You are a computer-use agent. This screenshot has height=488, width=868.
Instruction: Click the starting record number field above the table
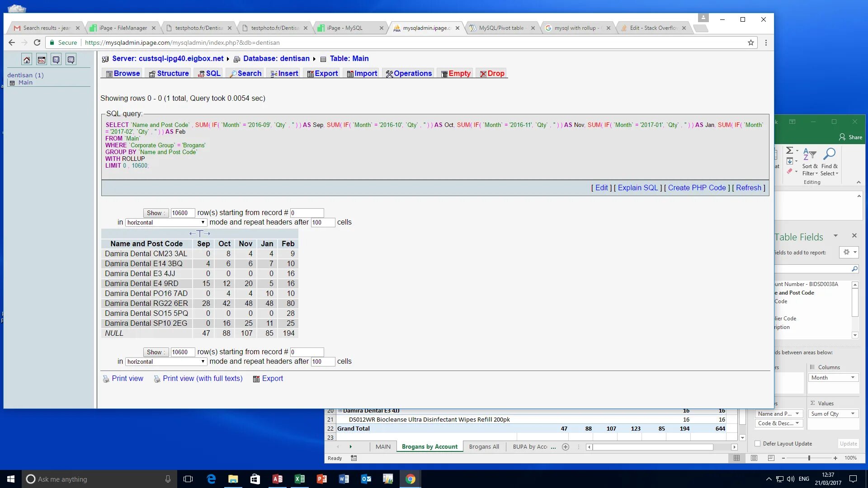307,213
